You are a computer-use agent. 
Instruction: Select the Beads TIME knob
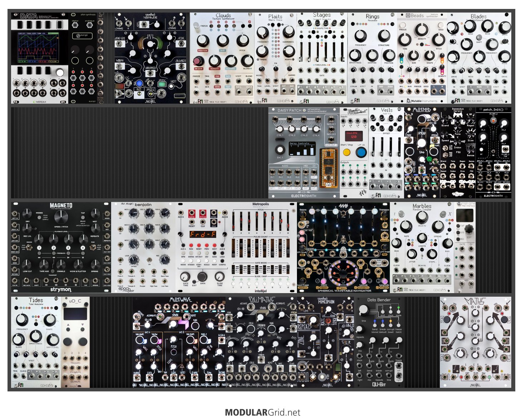pos(405,40)
